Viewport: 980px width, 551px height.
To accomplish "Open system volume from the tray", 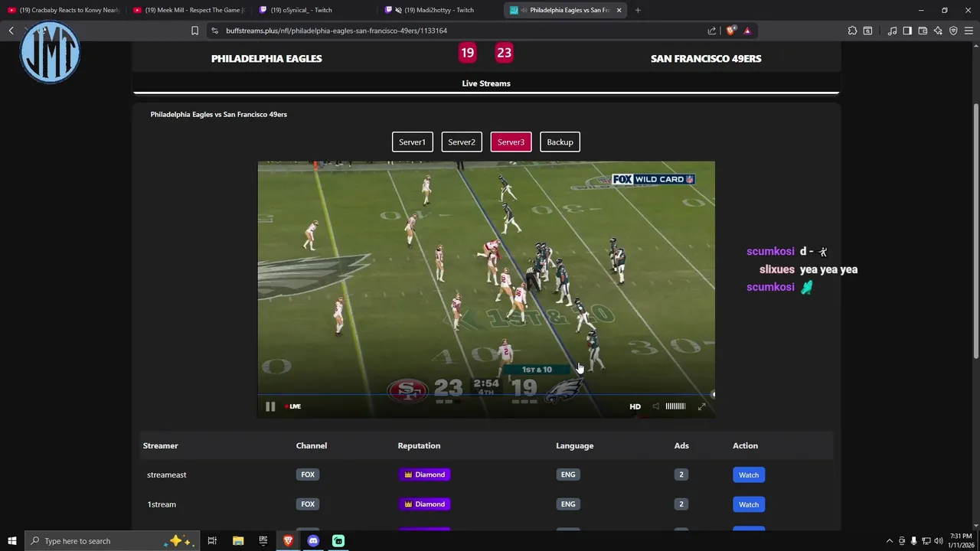I will [x=938, y=541].
